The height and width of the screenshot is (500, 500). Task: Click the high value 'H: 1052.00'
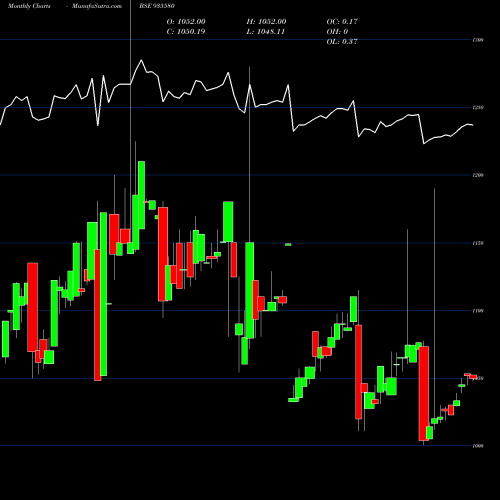[266, 21]
